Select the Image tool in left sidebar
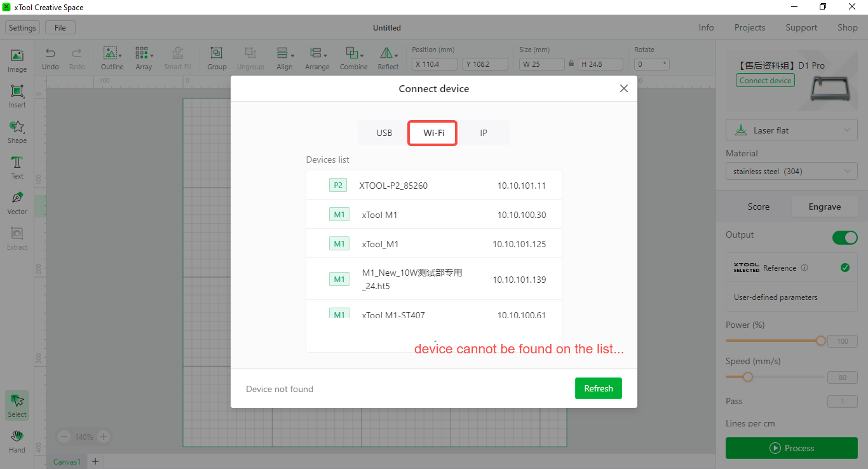Image resolution: width=868 pixels, height=469 pixels. (16, 59)
